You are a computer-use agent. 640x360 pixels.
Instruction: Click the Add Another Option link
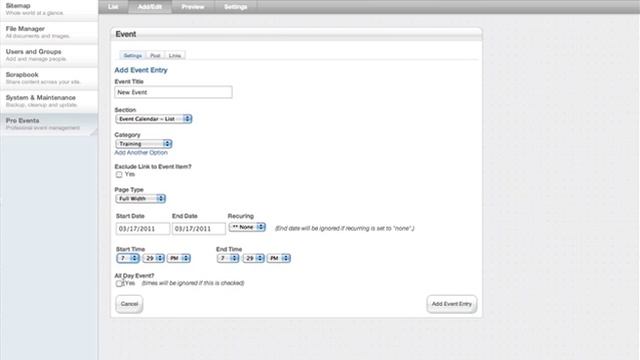click(141, 153)
